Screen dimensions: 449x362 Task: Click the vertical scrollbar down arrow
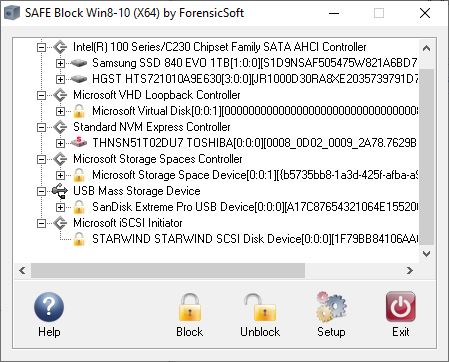(426, 254)
